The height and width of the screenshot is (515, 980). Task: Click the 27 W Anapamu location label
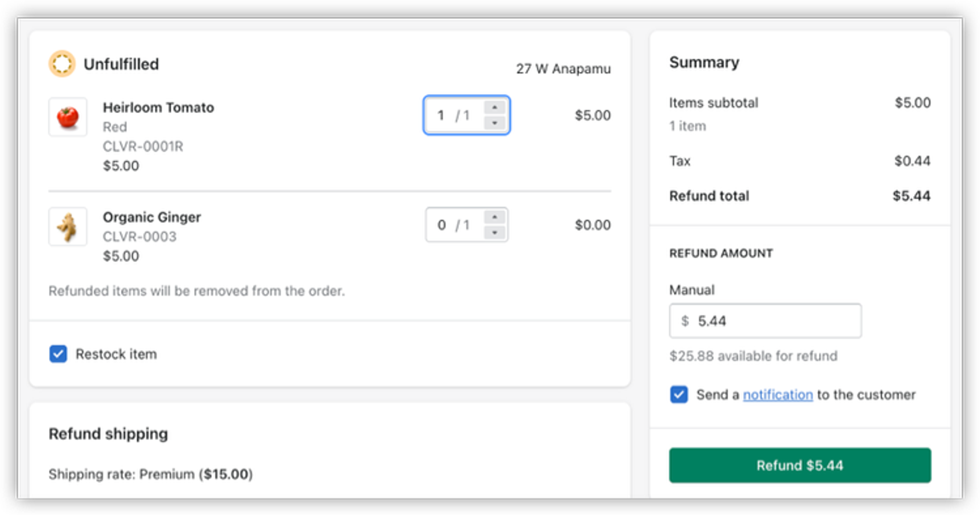coord(563,69)
